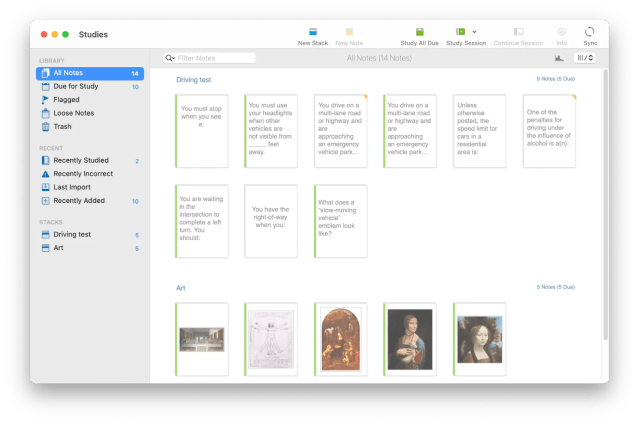Image resolution: width=639 pixels, height=423 pixels.
Task: Select the 'You have the right-of-way' note
Action: tap(271, 221)
